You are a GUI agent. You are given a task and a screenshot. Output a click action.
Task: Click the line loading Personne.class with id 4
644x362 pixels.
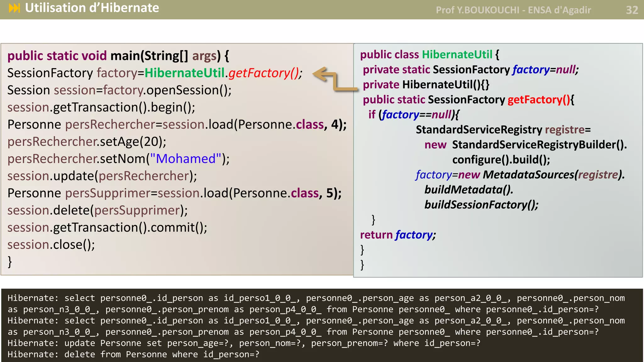[x=177, y=124]
